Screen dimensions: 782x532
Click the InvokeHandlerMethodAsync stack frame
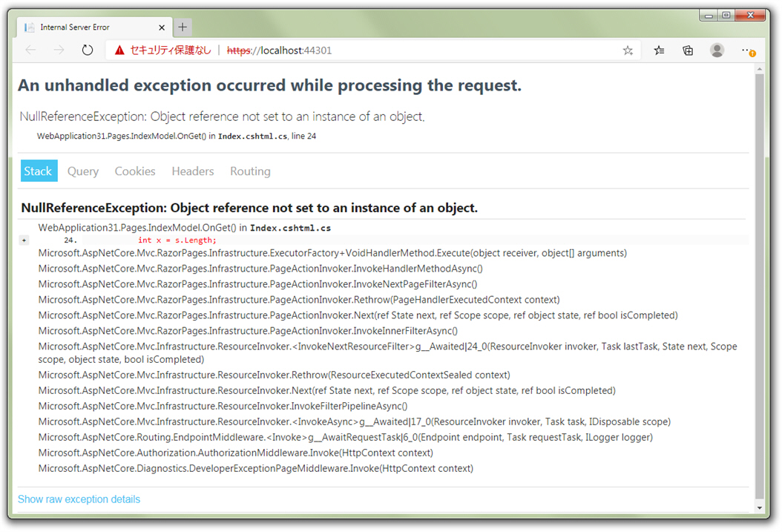[260, 269]
